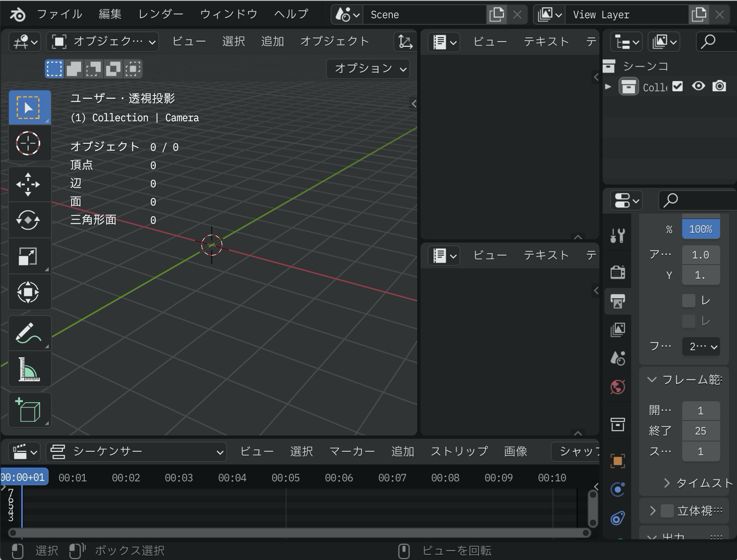The image size is (737, 560).
Task: Open the View Layer properties tab
Action: pyautogui.click(x=618, y=330)
